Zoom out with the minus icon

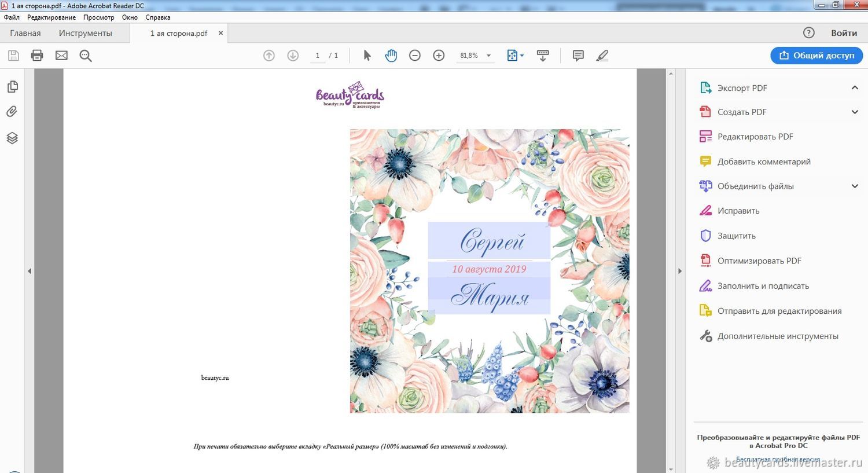pos(415,56)
